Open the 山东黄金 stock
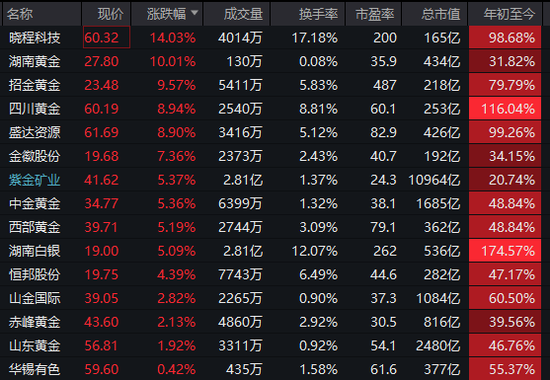Image resolution: width=550 pixels, height=380 pixels. coord(34,346)
